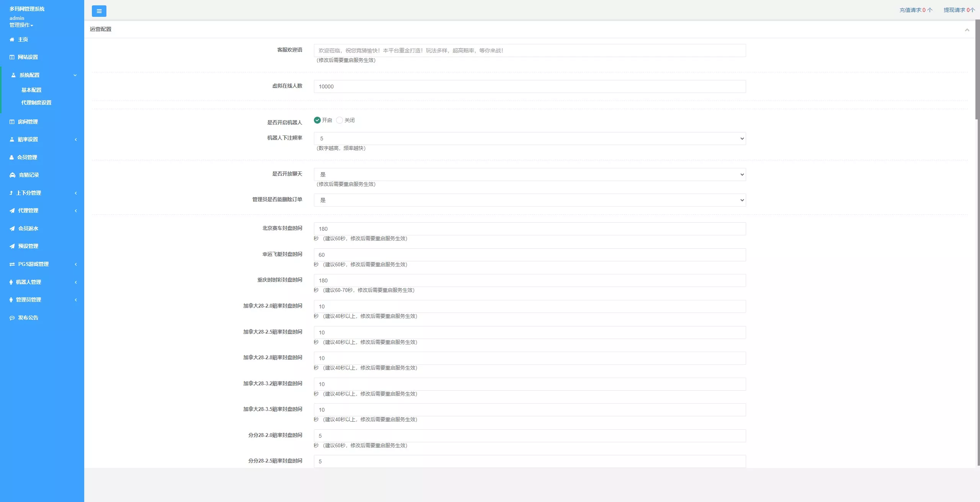Click the 虚拟在线人数 input field
Viewport: 980px width, 502px height.
point(529,86)
